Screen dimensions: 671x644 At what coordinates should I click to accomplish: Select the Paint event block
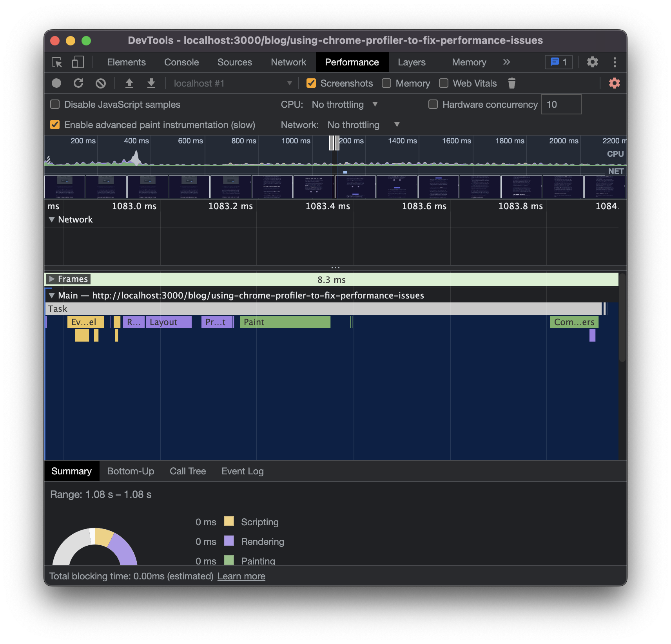tap(285, 322)
